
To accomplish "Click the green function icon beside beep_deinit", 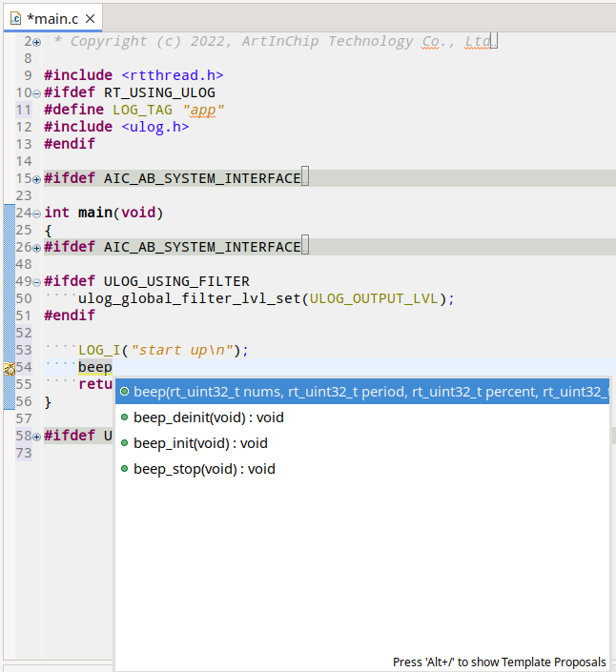I will coord(124,417).
